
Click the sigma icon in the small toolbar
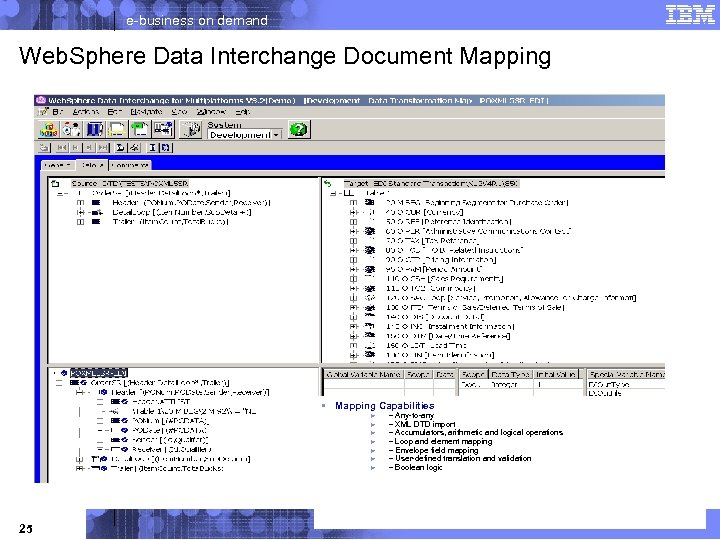coord(120,147)
